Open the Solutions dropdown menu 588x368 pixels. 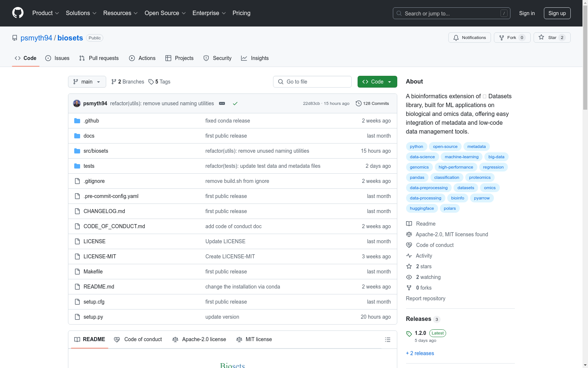pyautogui.click(x=81, y=13)
